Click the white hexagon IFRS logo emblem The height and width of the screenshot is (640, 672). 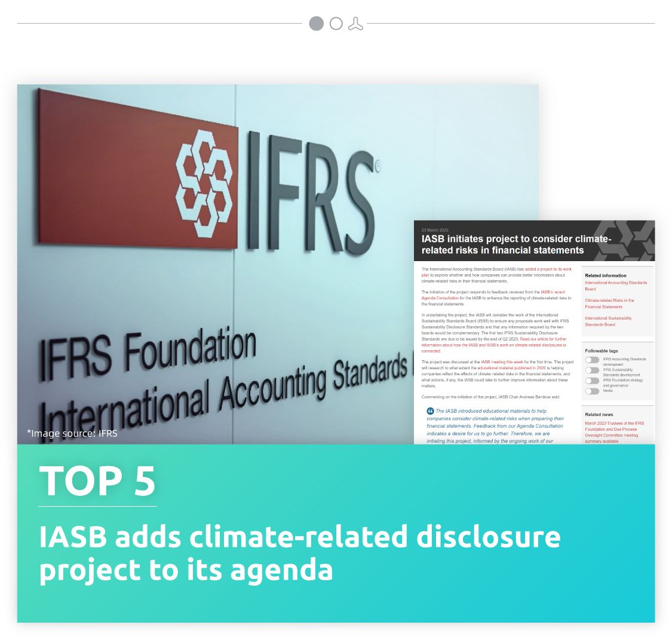[x=204, y=183]
